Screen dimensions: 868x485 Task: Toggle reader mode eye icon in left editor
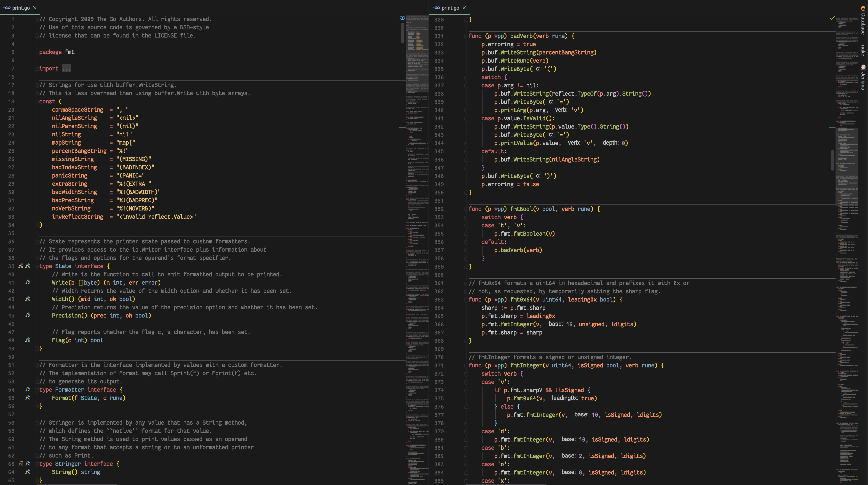coord(402,18)
